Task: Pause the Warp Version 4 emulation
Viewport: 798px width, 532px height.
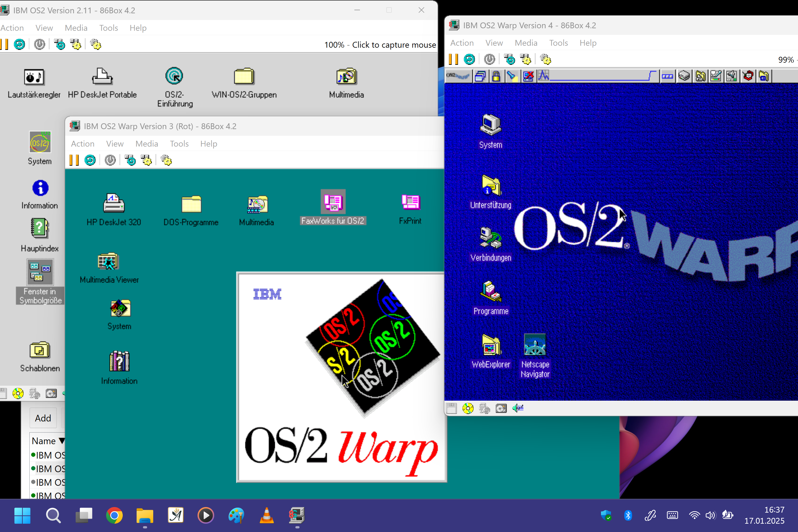Action: coord(453,59)
